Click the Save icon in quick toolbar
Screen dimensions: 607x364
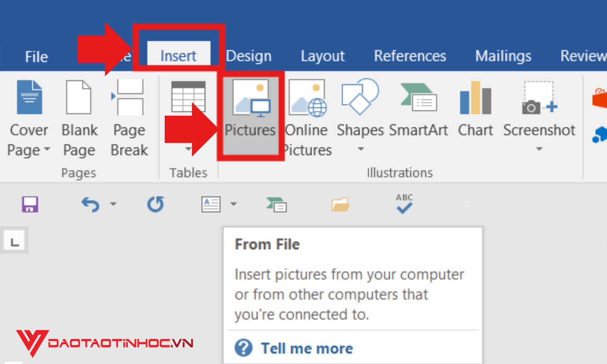30,204
